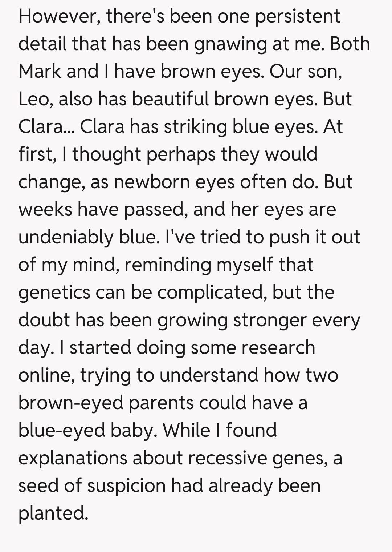Click the name "Mark" in the text
Image resolution: width=392 pixels, height=552 pixels.
39,71
